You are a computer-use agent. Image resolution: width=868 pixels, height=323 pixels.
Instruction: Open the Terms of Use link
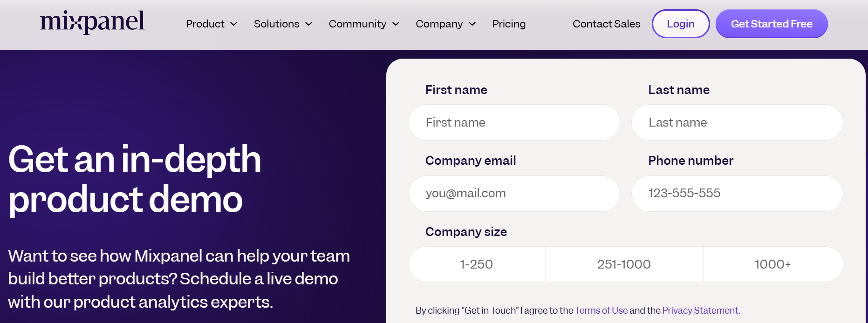pos(601,310)
